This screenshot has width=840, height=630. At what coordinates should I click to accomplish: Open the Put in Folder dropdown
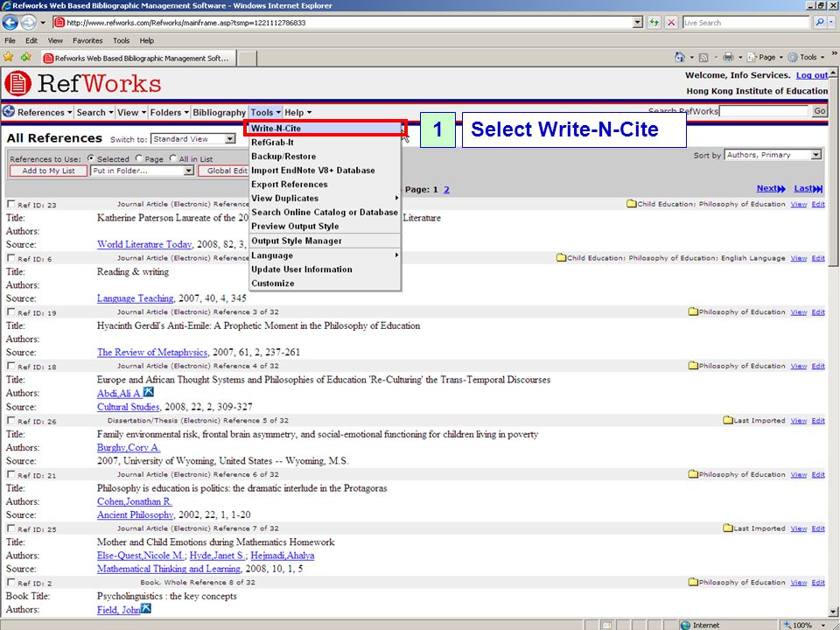tap(142, 171)
